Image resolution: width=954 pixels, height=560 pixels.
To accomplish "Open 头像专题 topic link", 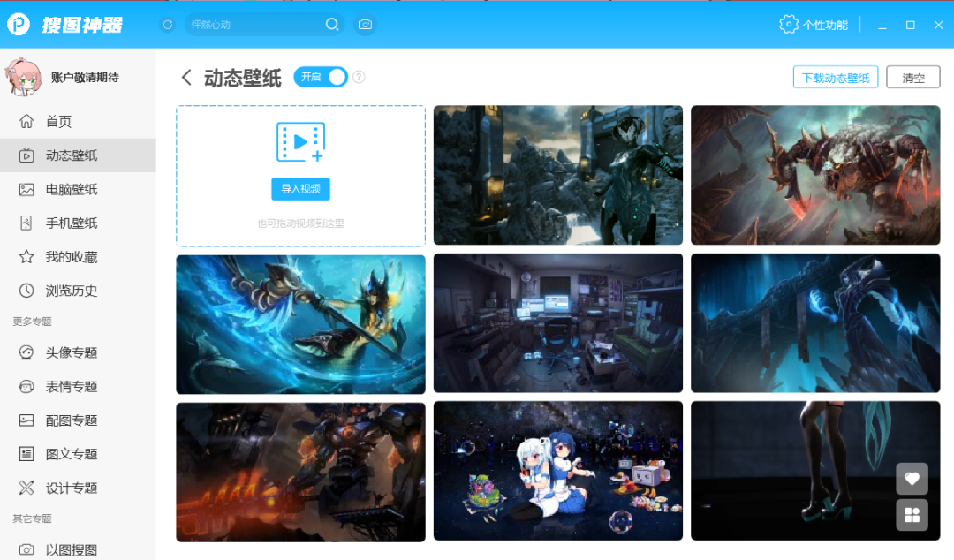I will click(x=72, y=352).
